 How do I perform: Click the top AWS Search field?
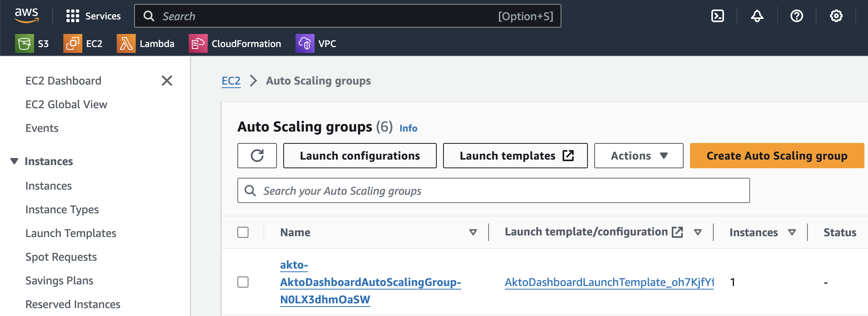348,16
